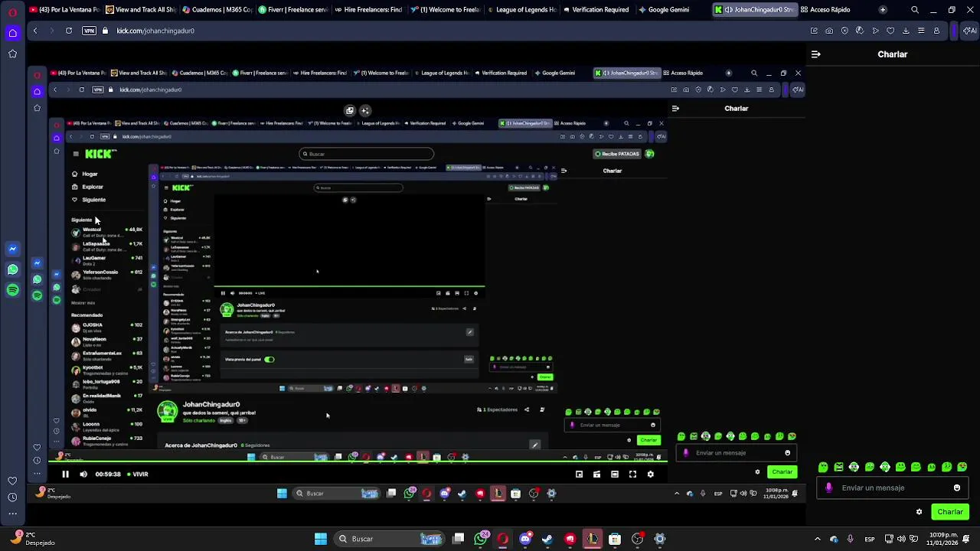980x551 pixels.
Task: Open Steam from the Windows taskbar
Action: 547,539
